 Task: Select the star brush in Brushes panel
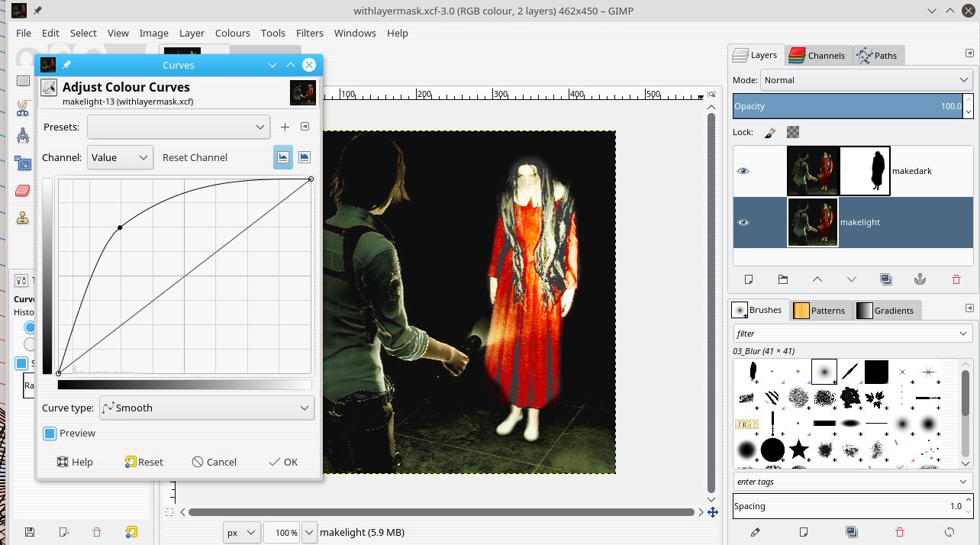(x=799, y=450)
